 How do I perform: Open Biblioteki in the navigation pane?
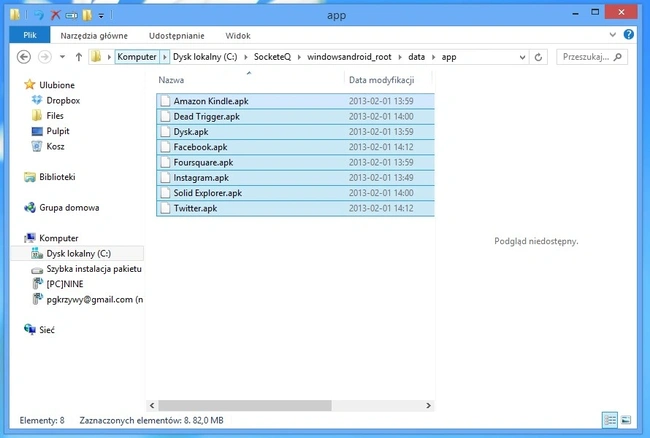(x=50, y=177)
